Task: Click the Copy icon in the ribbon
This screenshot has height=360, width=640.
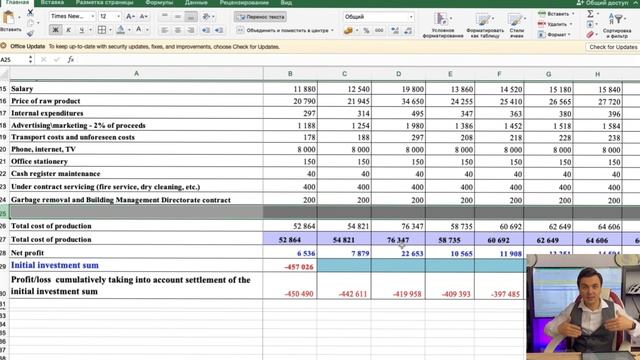Action: coord(30,23)
